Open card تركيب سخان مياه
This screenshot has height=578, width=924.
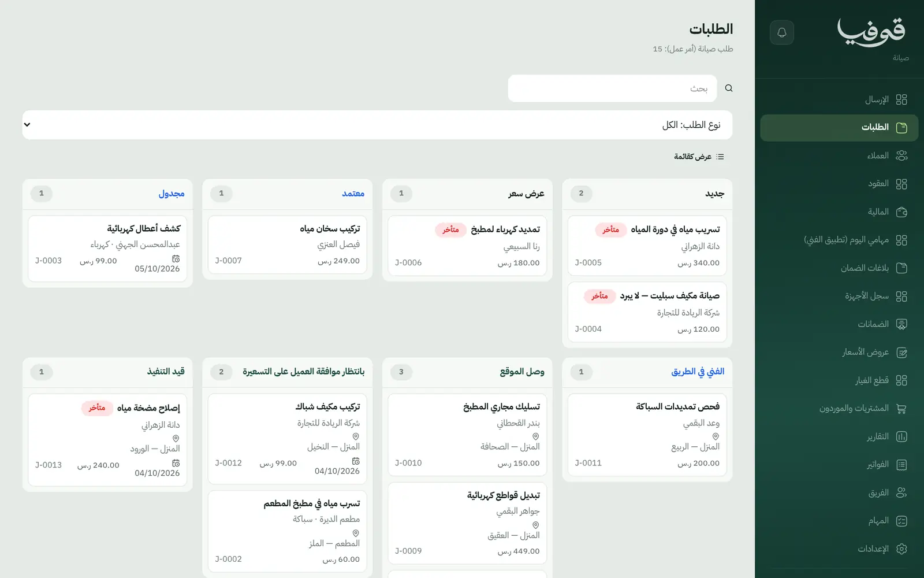click(287, 244)
